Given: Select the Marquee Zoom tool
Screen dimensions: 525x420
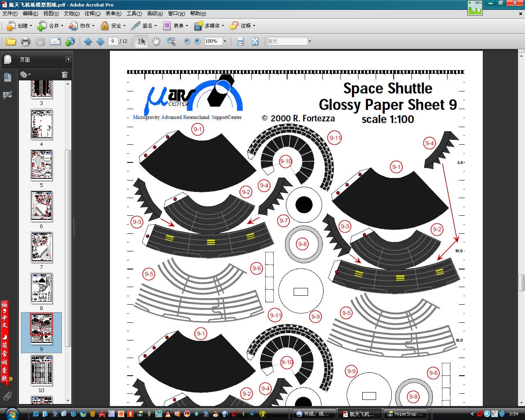Looking at the screenshot, I should [x=171, y=41].
